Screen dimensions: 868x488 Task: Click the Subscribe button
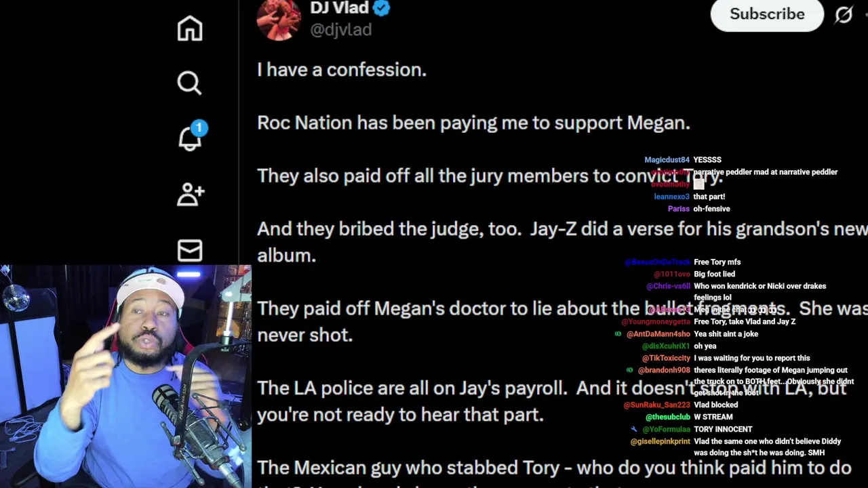(x=767, y=14)
